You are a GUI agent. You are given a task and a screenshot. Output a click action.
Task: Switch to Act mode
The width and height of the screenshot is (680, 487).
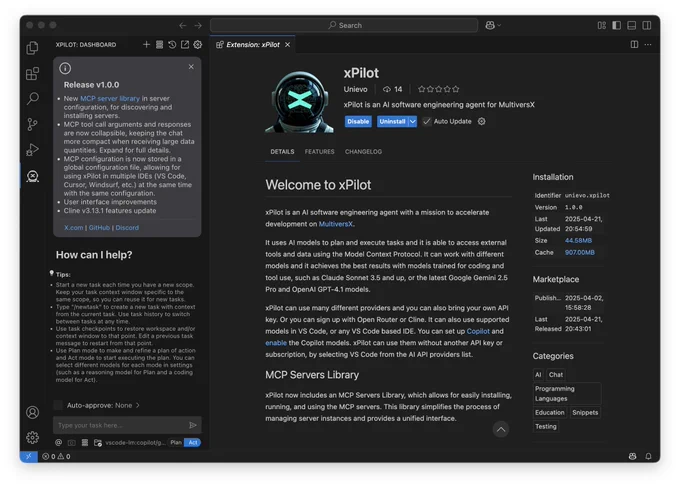point(193,443)
